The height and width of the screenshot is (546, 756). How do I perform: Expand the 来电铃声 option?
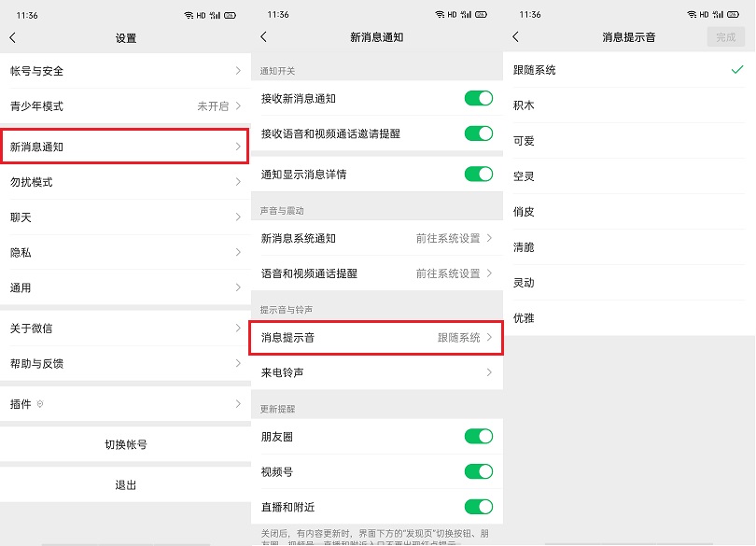tap(376, 373)
